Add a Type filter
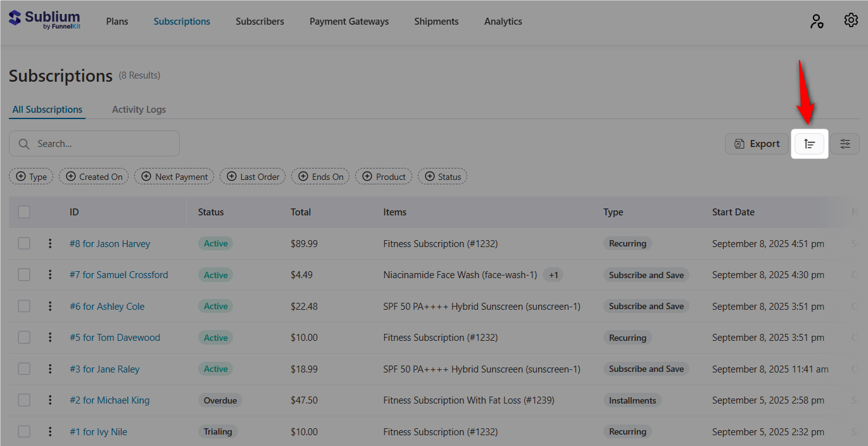 tap(30, 176)
